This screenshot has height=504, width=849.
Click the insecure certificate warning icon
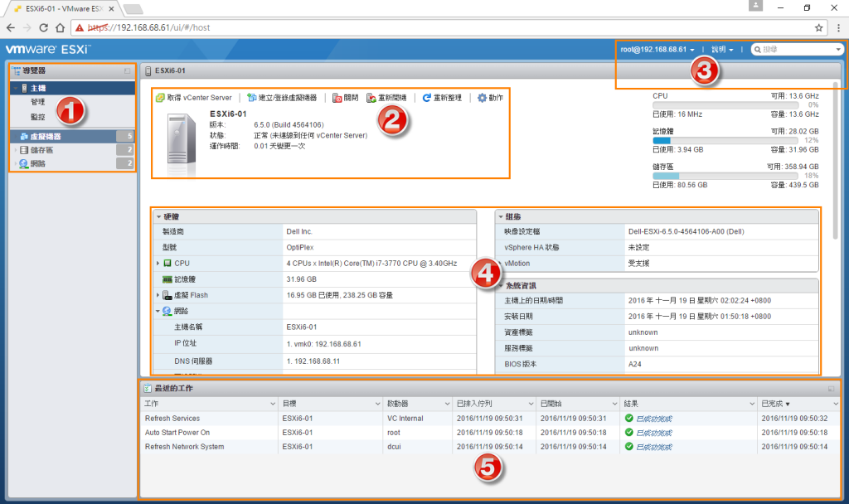coord(80,27)
